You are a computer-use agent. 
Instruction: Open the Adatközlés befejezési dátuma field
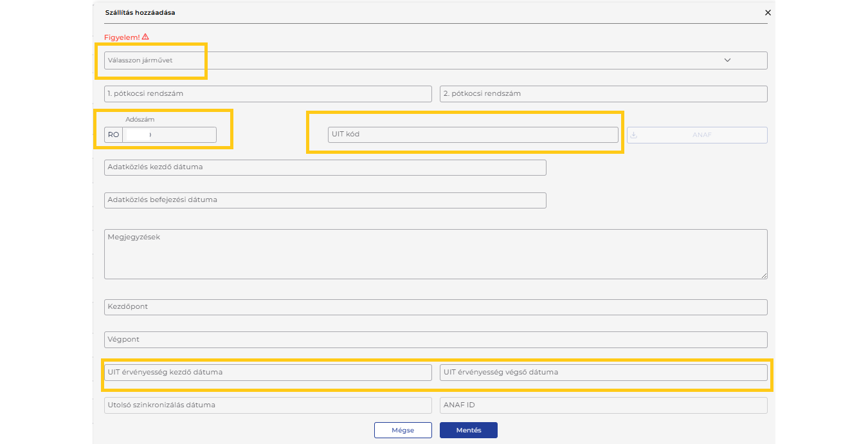click(x=325, y=200)
